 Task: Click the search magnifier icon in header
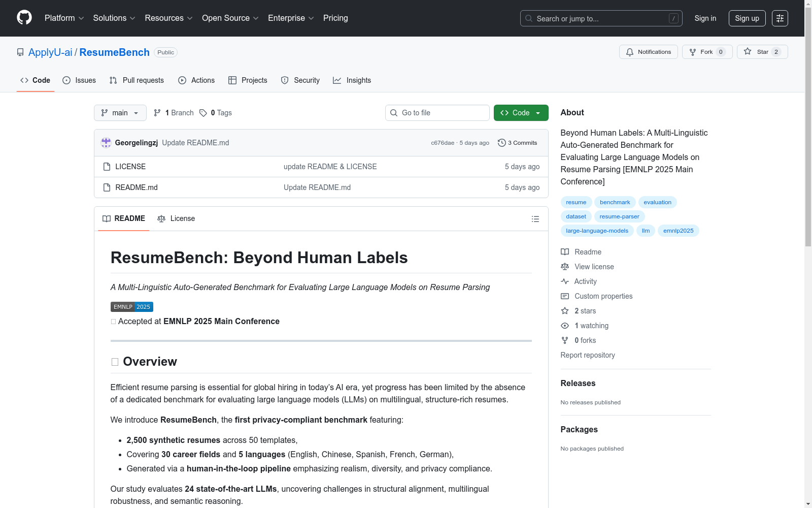529,18
